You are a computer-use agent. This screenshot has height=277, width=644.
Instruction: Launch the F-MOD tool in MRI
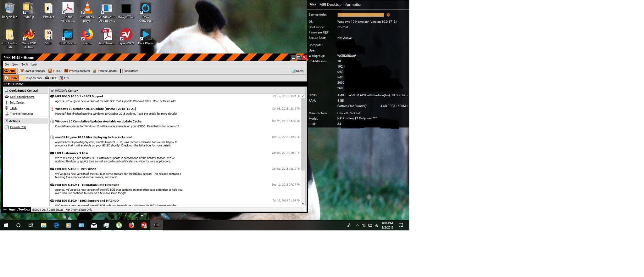click(55, 71)
